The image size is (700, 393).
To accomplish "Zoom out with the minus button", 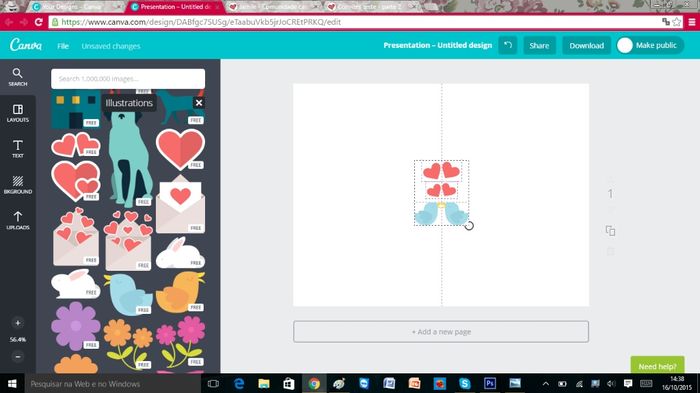I will (17, 357).
